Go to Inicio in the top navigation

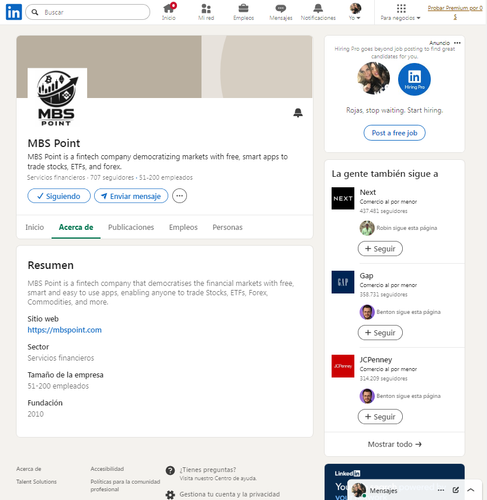(x=169, y=12)
